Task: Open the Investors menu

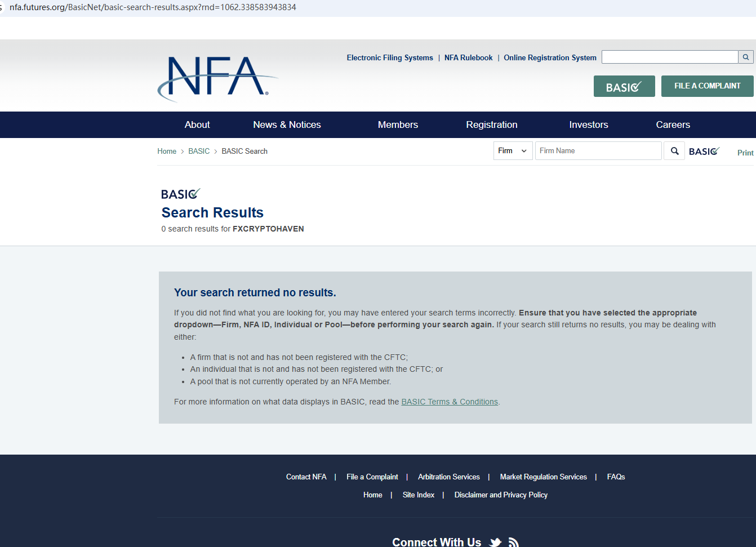Action: point(589,124)
